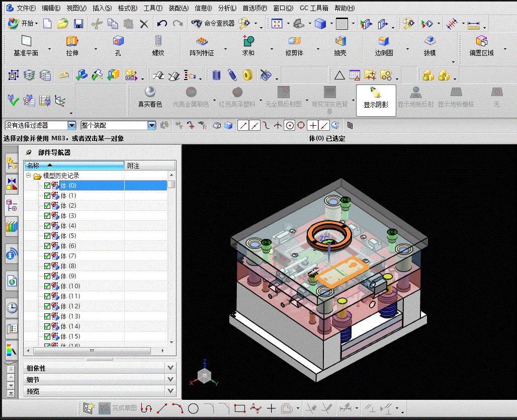
Task: Uncheck the 体 (10) checkbox
Action: point(47,286)
